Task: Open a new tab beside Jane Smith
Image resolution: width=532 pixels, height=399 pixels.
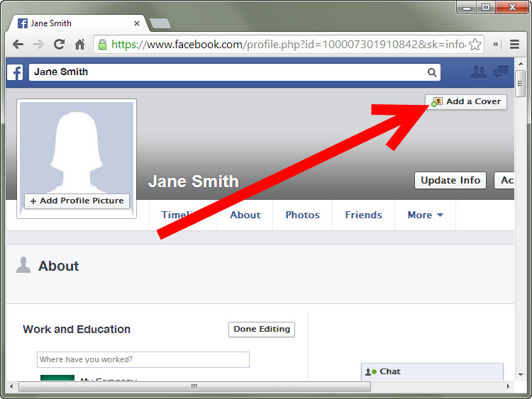Action: click(x=160, y=23)
